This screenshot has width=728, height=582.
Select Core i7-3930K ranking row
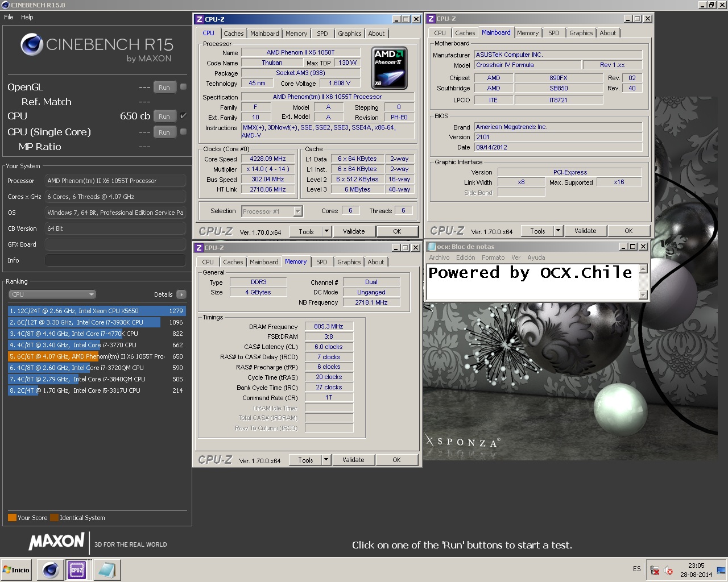point(96,322)
